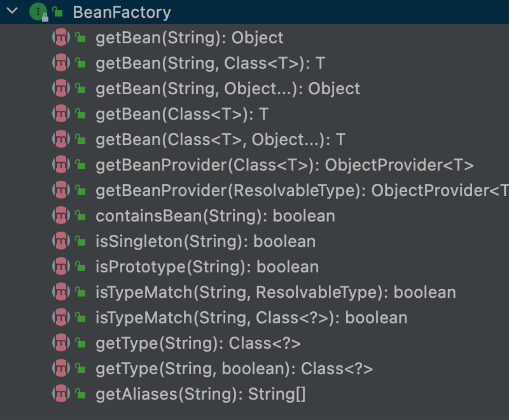The image size is (509, 420).
Task: Click public lock icon beside getType(String): Class<?>
Action: (x=80, y=343)
